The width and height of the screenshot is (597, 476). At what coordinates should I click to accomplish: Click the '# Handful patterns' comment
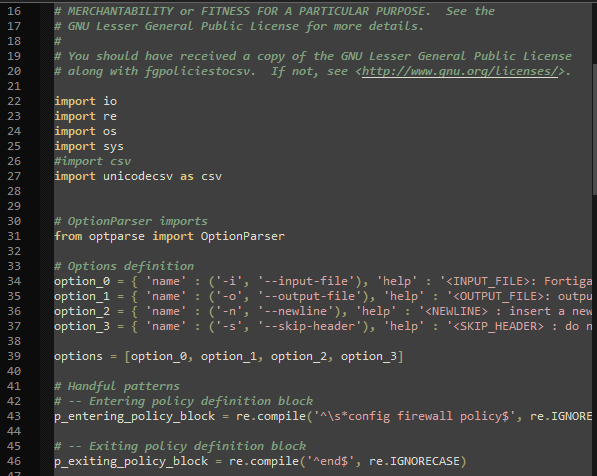pyautogui.click(x=117, y=386)
